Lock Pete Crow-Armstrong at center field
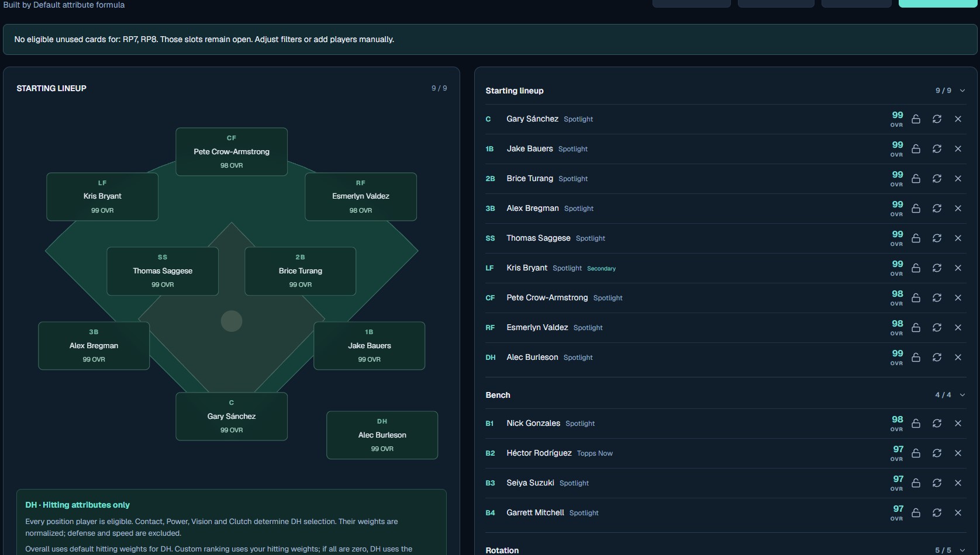Viewport: 980px width, 555px height. click(x=916, y=298)
